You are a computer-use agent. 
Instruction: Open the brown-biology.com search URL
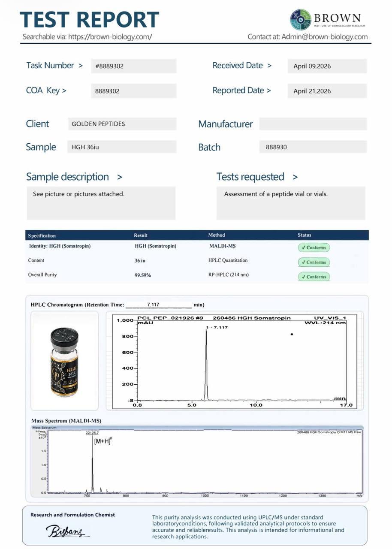(x=110, y=37)
